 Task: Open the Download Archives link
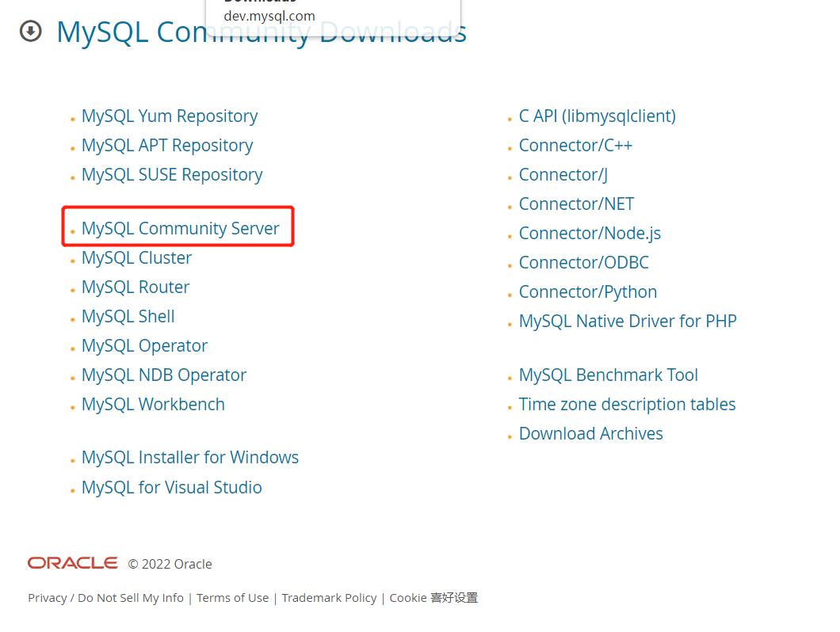point(590,433)
